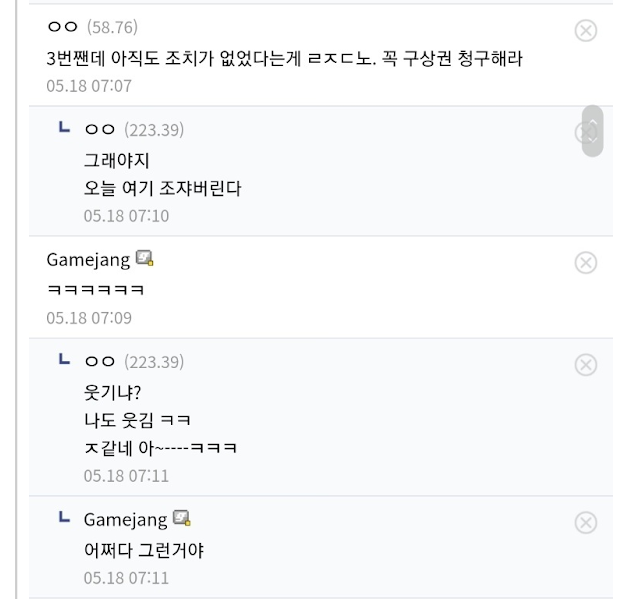Click the '3번짼데 아직도 조치가' comment text
The height and width of the screenshot is (604, 641).
(x=284, y=58)
